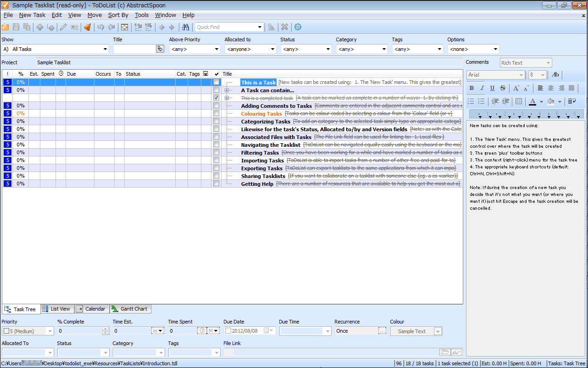Click the Save All tasklists icon
The image size is (588, 368).
point(27,27)
